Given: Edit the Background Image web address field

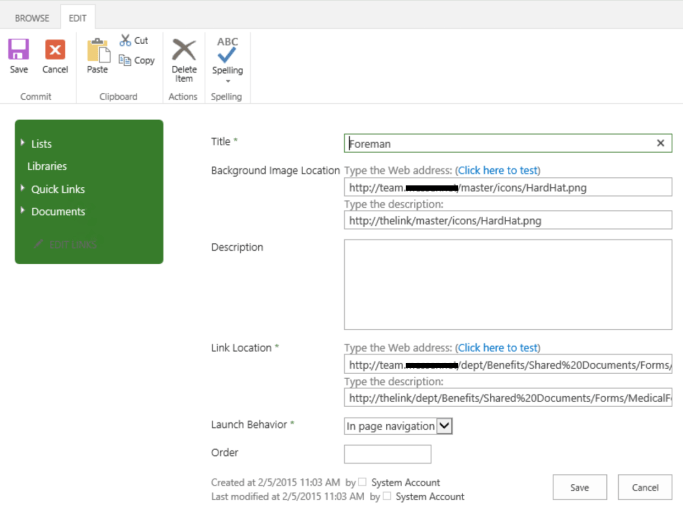Looking at the screenshot, I should [508, 188].
